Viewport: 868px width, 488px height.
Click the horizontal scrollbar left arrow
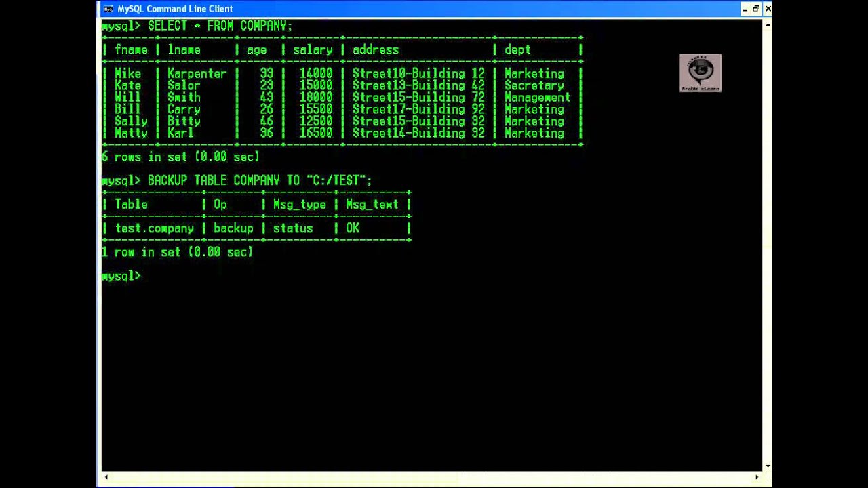(x=106, y=477)
